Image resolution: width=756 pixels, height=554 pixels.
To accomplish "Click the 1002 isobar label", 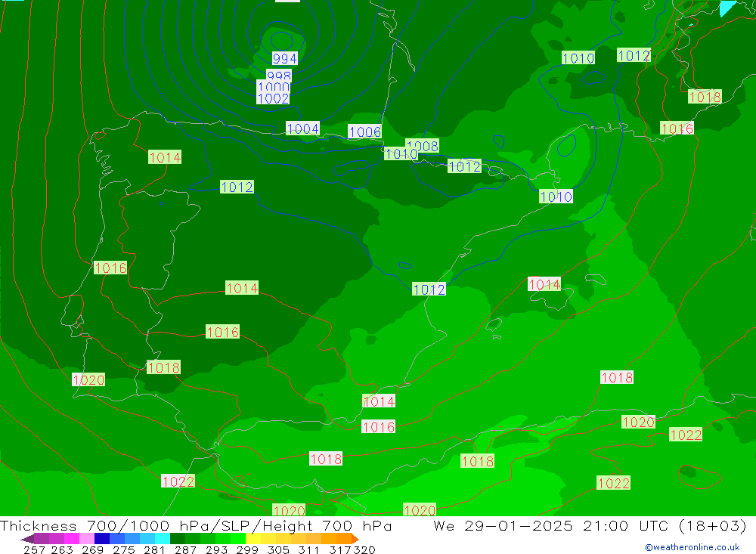I will pyautogui.click(x=274, y=98).
